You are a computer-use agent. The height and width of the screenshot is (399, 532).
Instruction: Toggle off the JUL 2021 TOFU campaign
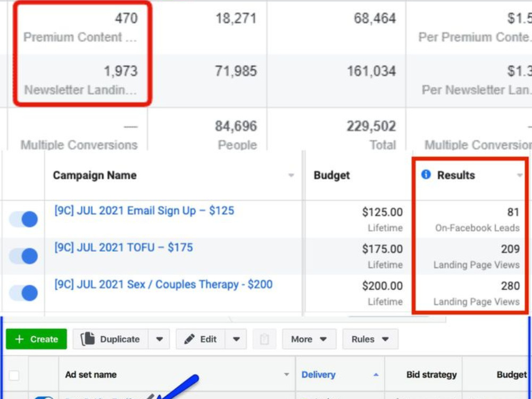pyautogui.click(x=23, y=256)
